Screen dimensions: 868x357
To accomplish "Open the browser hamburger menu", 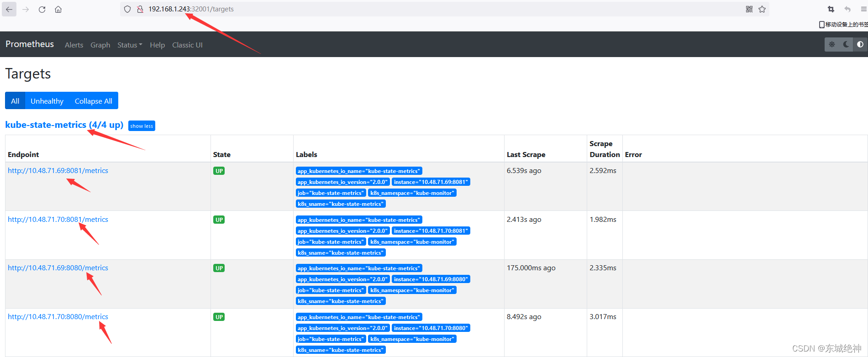I will click(x=863, y=9).
